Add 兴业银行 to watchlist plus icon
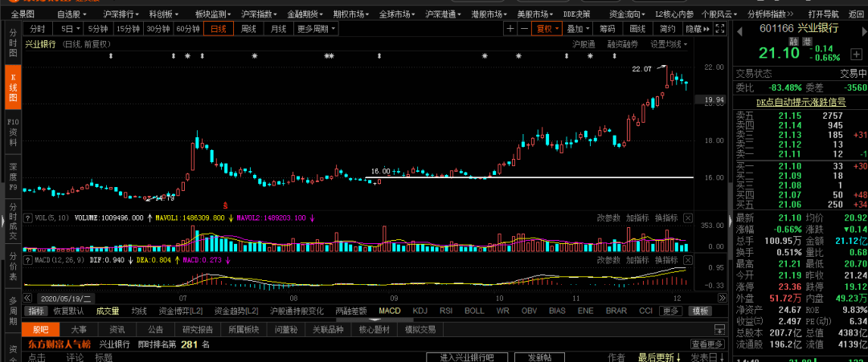 pos(858,55)
